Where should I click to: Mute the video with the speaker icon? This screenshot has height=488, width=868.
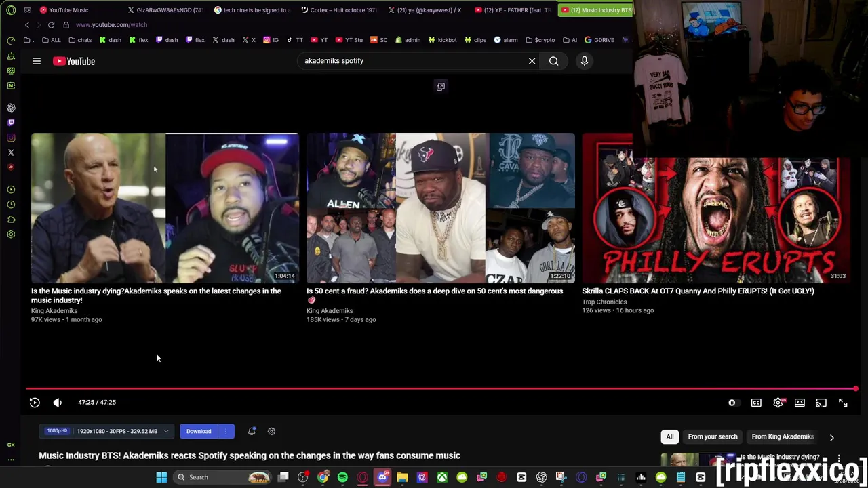tap(58, 403)
